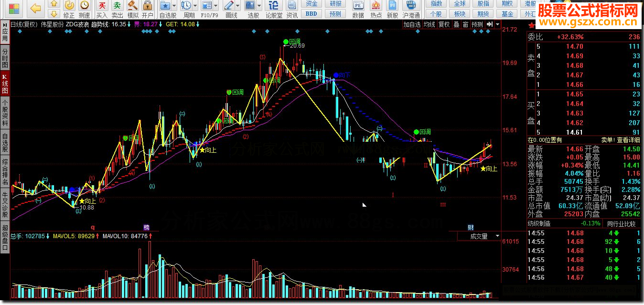Go back with the left arrow icon

coord(35,7)
